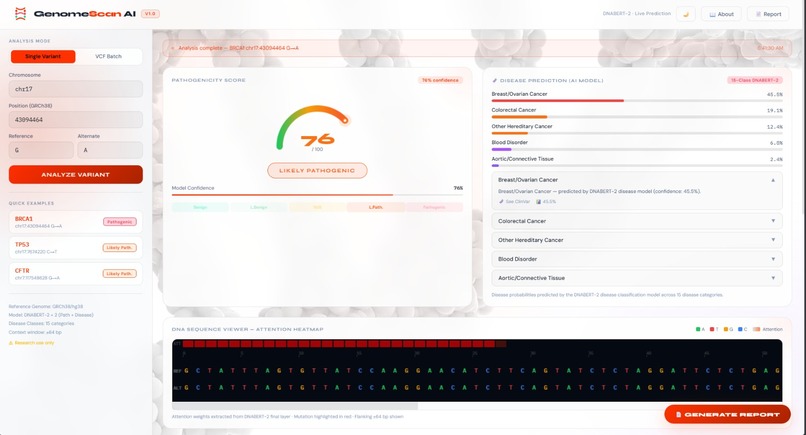This screenshot has height=435, width=806.
Task: Click the Likely Path. badge on TP53
Action: coord(120,248)
